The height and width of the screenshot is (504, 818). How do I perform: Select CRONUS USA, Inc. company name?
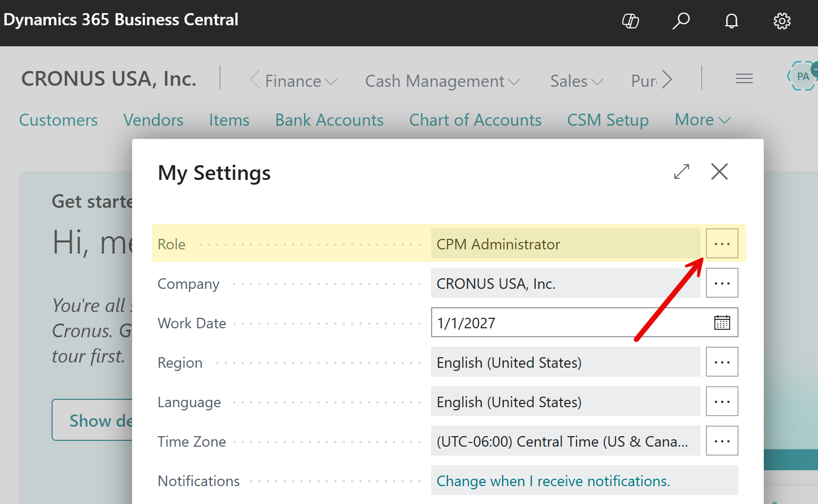[108, 78]
